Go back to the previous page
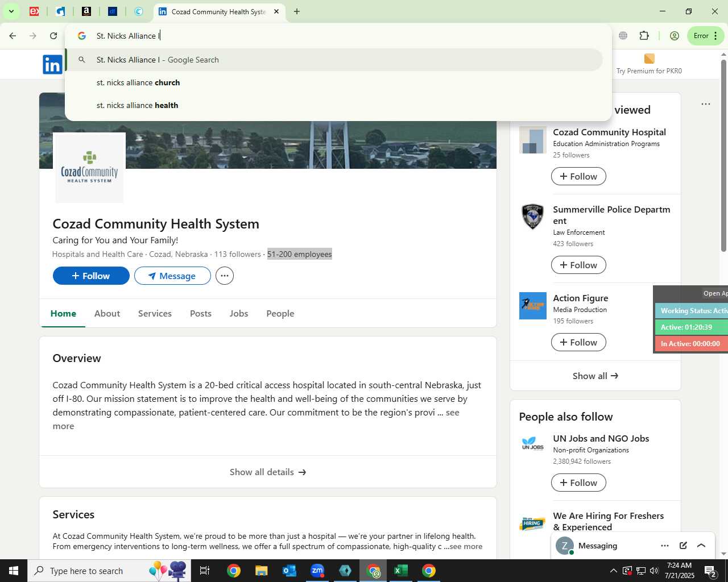The width and height of the screenshot is (728, 582). (13, 36)
